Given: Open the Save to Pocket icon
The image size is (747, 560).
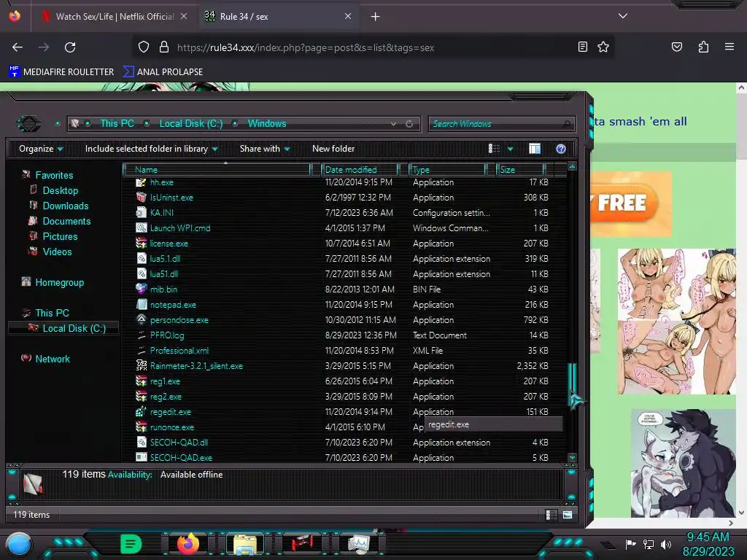Looking at the screenshot, I should pyautogui.click(x=676, y=47).
